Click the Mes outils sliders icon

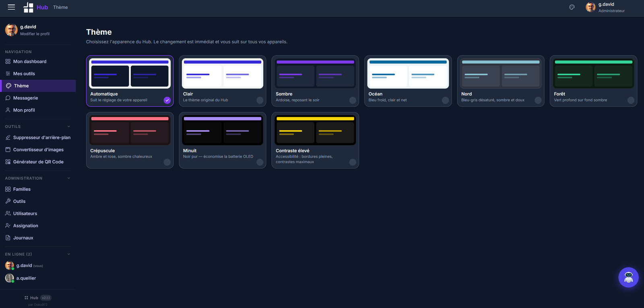[8, 74]
